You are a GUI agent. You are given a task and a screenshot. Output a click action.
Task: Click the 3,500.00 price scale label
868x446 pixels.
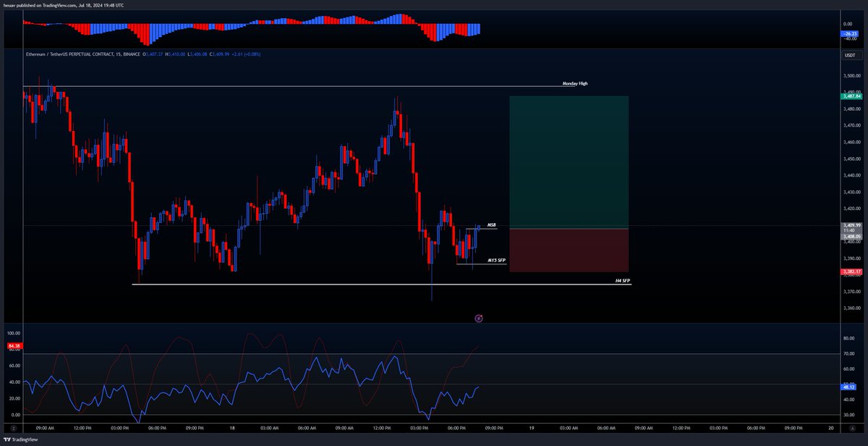tap(851, 75)
